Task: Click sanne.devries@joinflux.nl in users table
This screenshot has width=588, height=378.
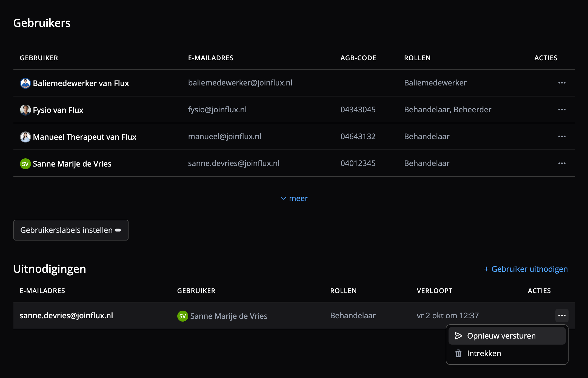Action: tap(234, 163)
